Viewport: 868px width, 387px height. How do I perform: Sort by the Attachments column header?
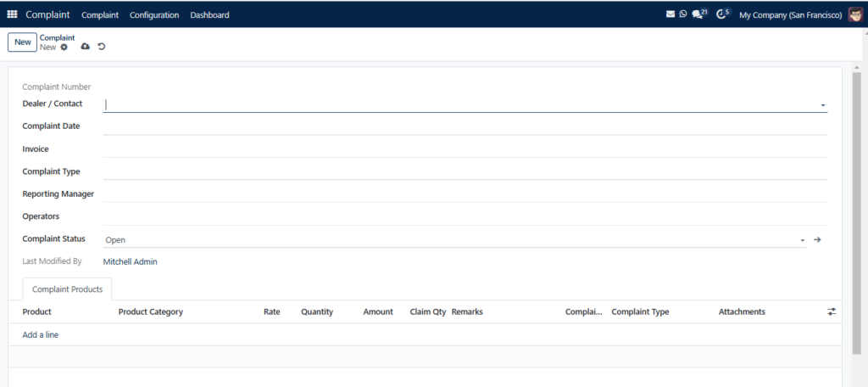742,311
